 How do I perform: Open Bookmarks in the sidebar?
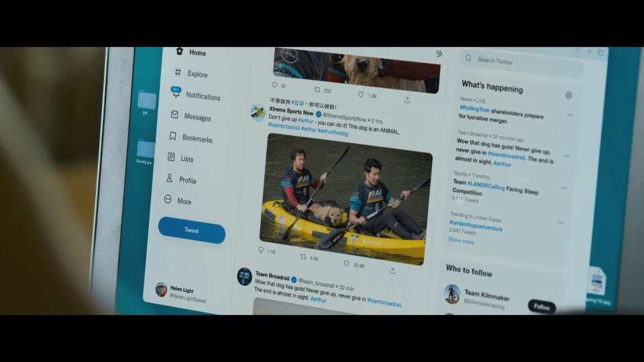tap(191, 138)
